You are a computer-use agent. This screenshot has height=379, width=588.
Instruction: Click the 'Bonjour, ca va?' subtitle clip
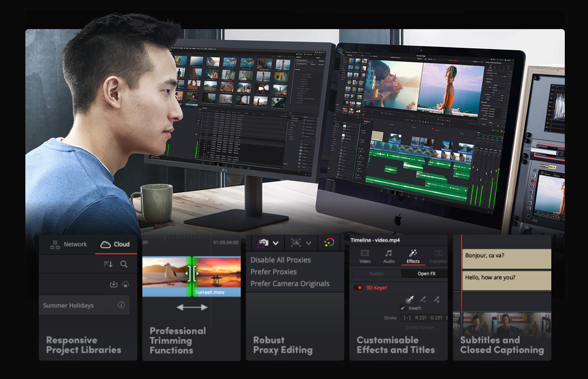506,259
